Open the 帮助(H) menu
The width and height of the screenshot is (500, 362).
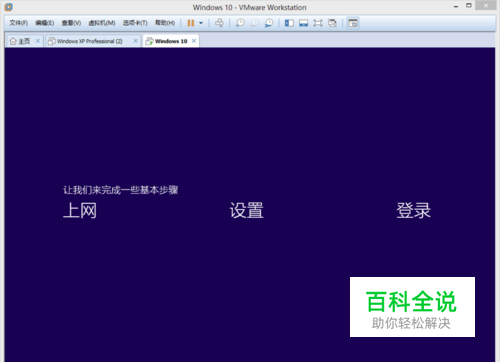[x=165, y=23]
